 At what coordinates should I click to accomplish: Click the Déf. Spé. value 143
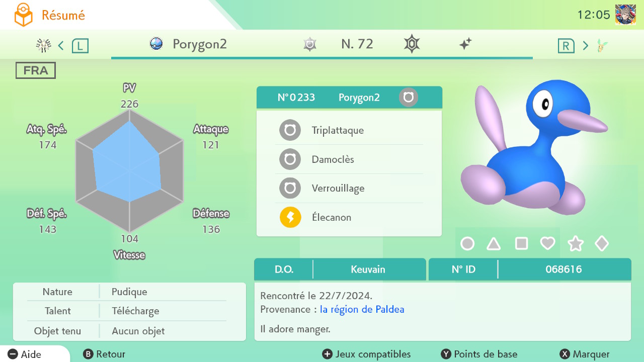[x=48, y=229]
